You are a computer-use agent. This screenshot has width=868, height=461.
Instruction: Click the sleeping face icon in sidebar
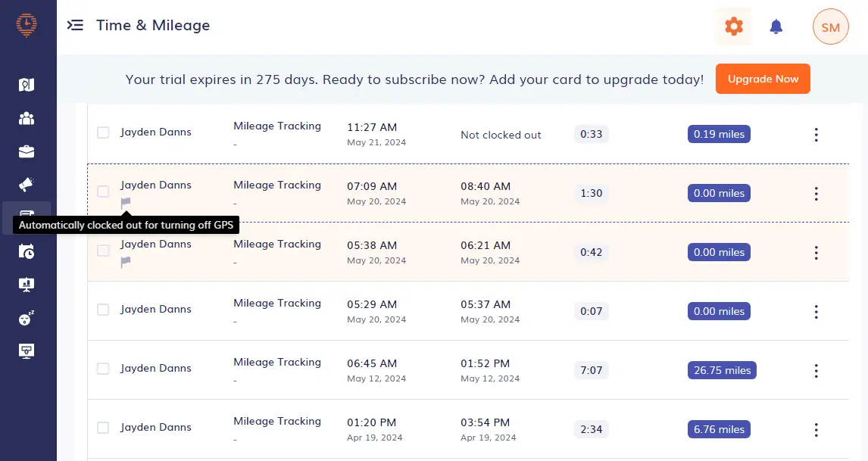tap(27, 317)
